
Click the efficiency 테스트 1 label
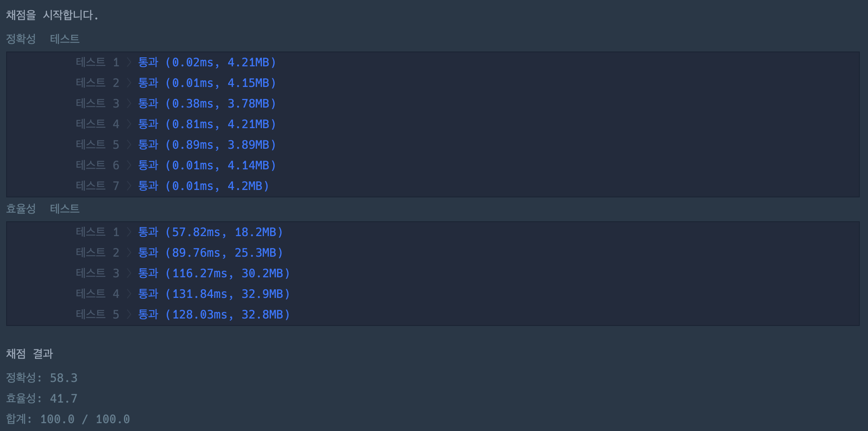pyautogui.click(x=98, y=232)
